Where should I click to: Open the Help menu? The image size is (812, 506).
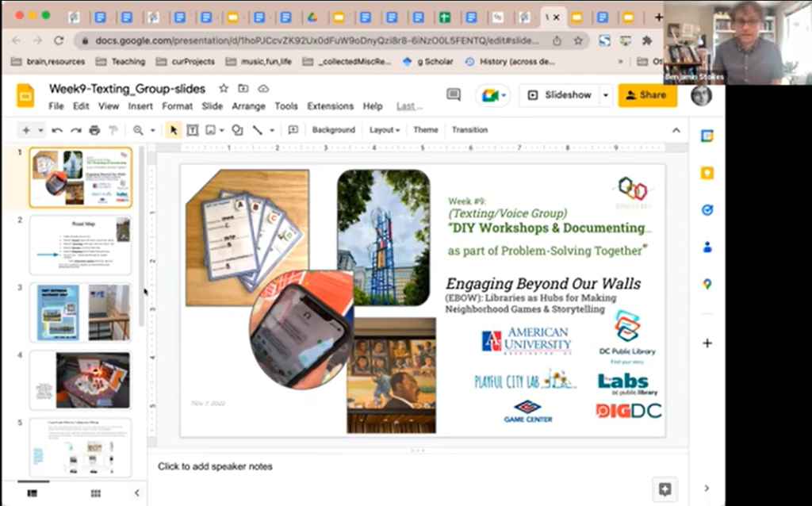pos(373,106)
